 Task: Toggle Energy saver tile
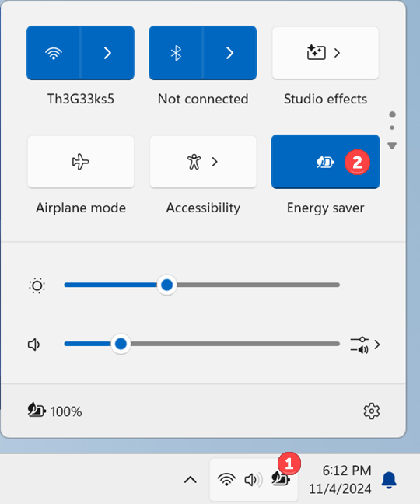[x=325, y=162]
